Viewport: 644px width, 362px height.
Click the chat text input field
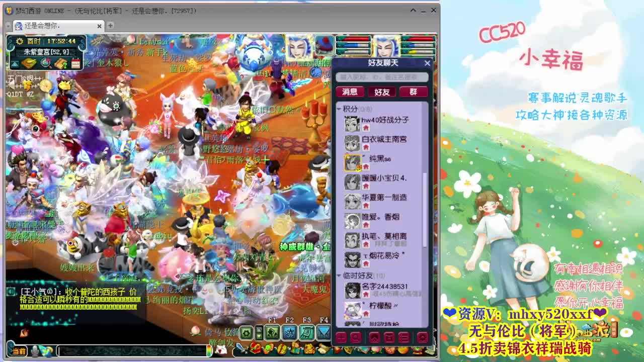click(132, 351)
